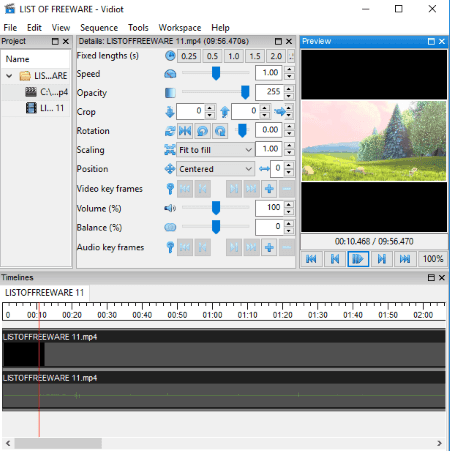This screenshot has width=450, height=451.
Task: Set fixed length to 0.25 seconds
Action: (189, 56)
